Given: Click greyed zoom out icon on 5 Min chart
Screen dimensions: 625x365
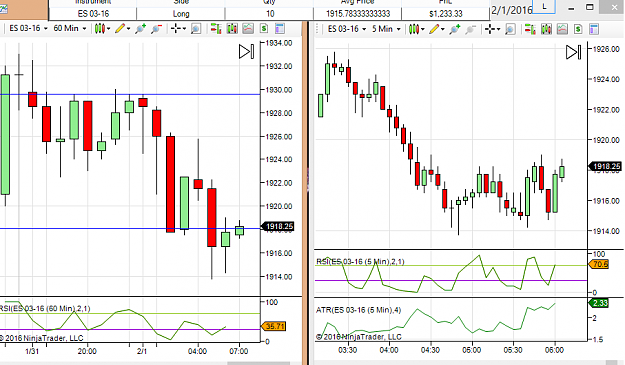Looking at the screenshot, I should pyautogui.click(x=471, y=29).
